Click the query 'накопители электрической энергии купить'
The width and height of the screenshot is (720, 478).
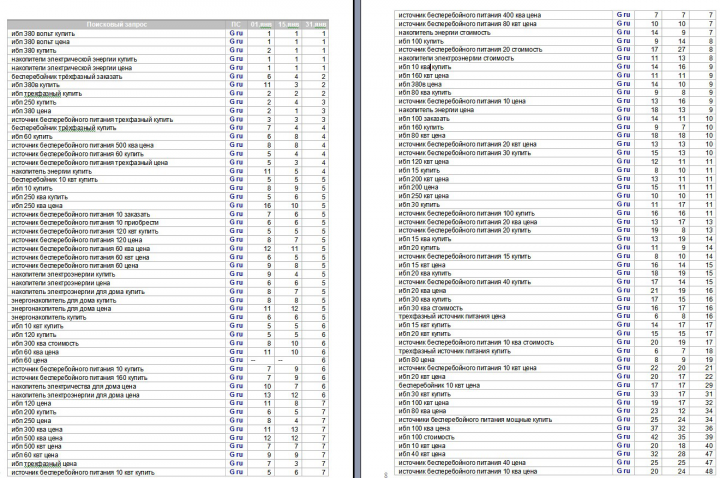point(74,59)
